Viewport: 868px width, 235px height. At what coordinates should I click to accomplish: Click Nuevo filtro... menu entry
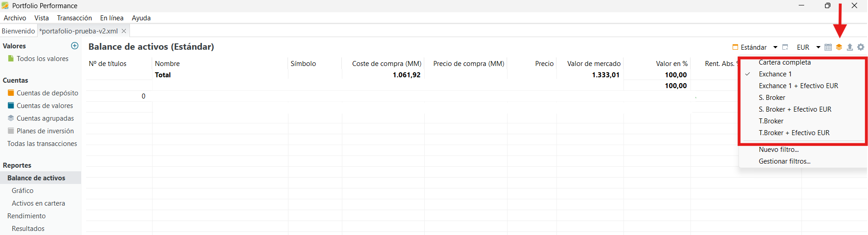click(778, 150)
